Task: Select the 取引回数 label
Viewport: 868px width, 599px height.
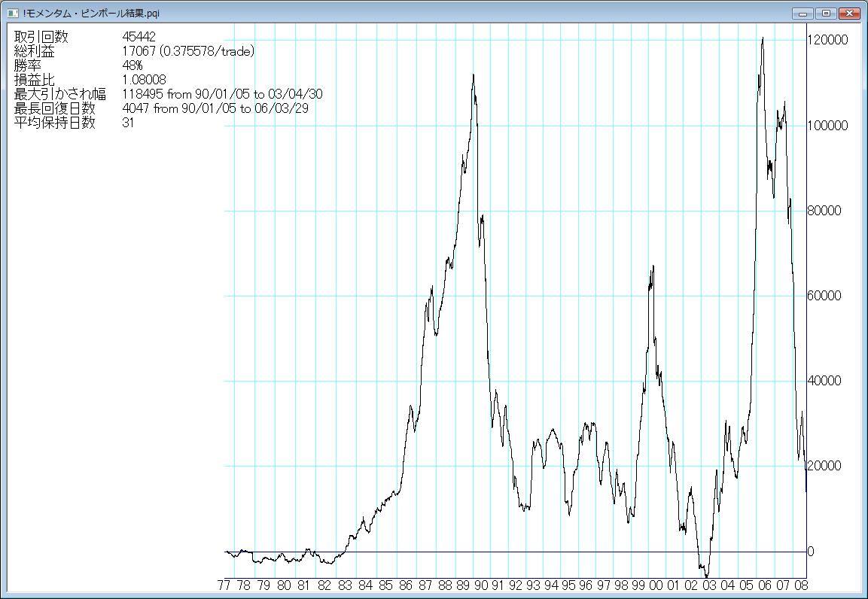Action: coord(41,38)
